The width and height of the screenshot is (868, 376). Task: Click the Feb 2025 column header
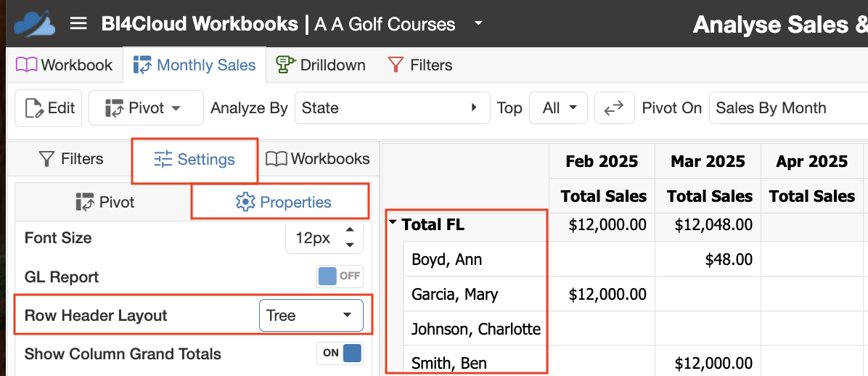pos(602,161)
